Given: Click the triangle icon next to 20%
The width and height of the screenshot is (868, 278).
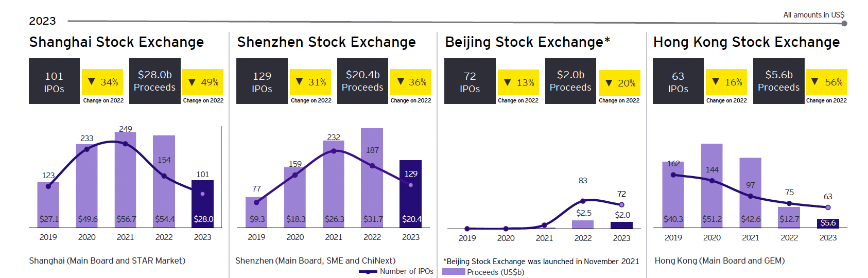Looking at the screenshot, I should 609,82.
